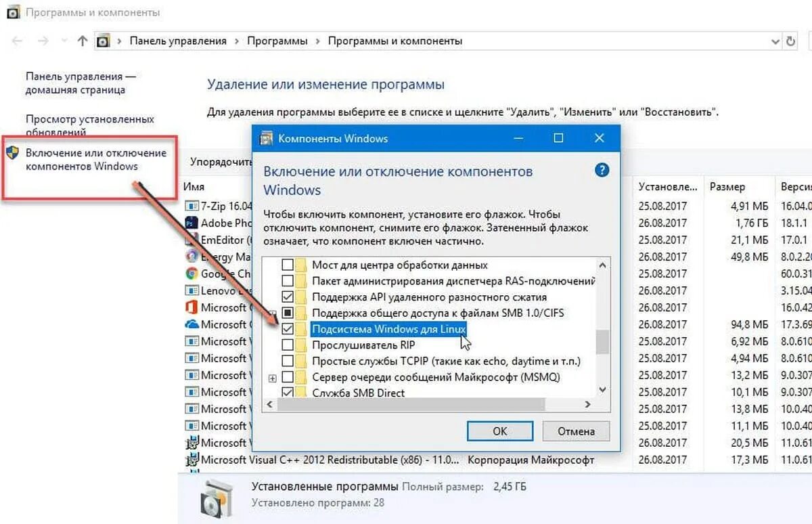Click folder icon beside Простые службы TCPIP
This screenshot has height=524, width=812.
coord(300,360)
